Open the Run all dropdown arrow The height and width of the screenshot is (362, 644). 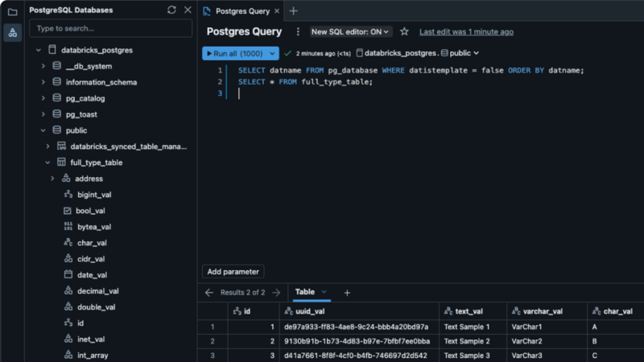pyautogui.click(x=272, y=53)
